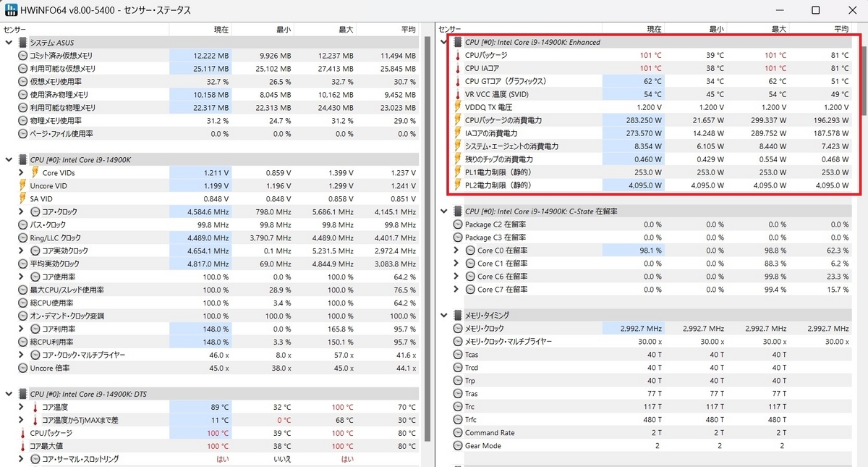Click the right panel 平均 column header
Viewport: 868px width, 467px height.
click(x=820, y=29)
